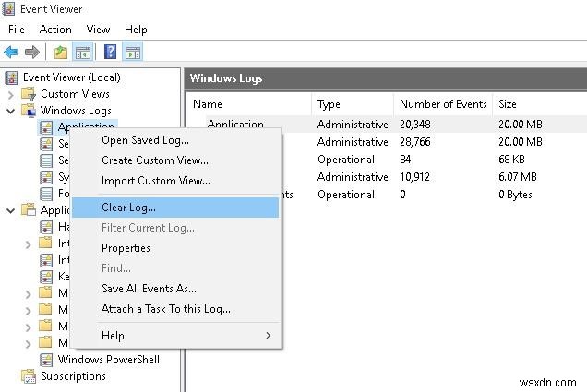Open the File menu
This screenshot has width=587, height=392.
[17, 30]
